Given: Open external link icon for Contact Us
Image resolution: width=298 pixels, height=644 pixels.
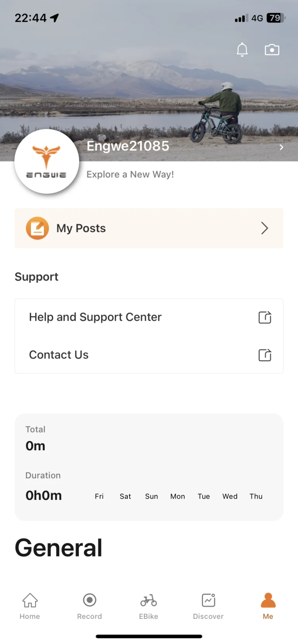Looking at the screenshot, I should pos(265,355).
